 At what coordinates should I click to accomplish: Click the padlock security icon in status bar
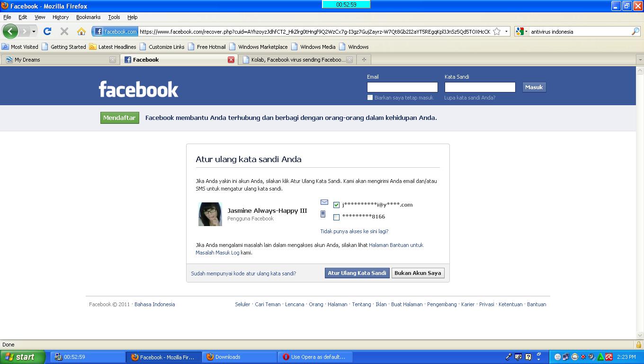639,345
